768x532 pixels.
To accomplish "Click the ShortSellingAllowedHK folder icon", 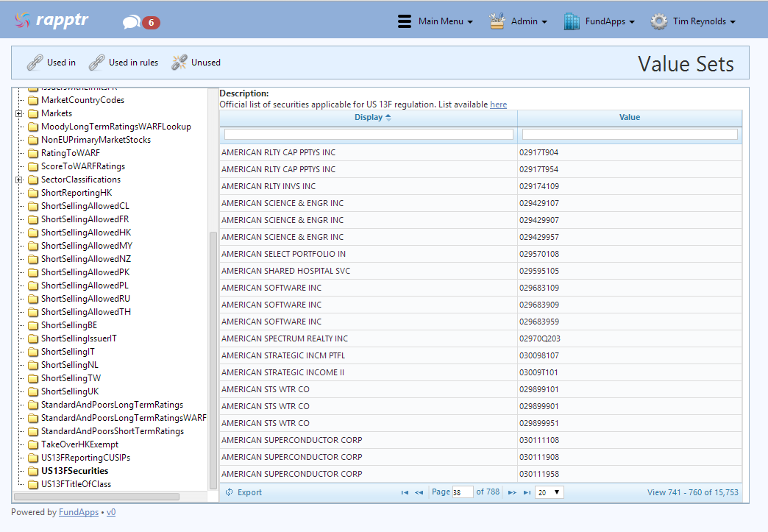I will [33, 233].
